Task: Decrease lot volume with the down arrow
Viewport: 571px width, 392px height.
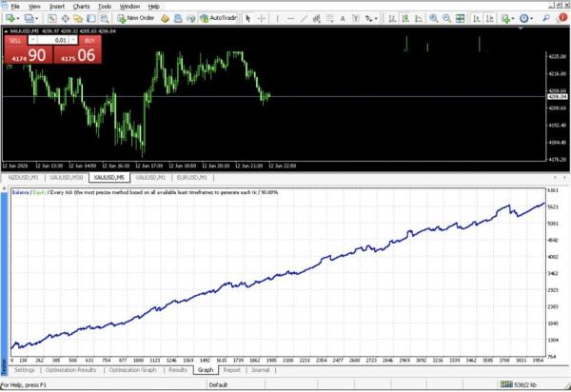Action: tap(32, 40)
